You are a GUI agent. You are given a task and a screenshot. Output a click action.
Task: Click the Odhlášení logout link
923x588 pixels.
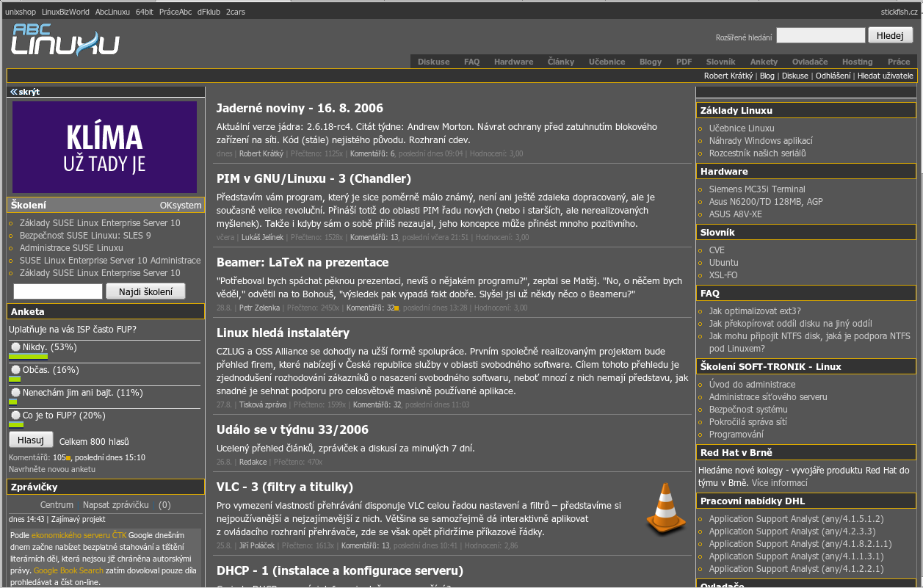coord(833,76)
